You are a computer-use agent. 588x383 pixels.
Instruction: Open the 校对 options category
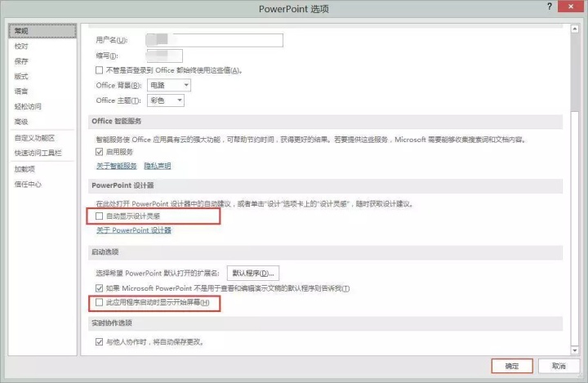click(x=21, y=47)
